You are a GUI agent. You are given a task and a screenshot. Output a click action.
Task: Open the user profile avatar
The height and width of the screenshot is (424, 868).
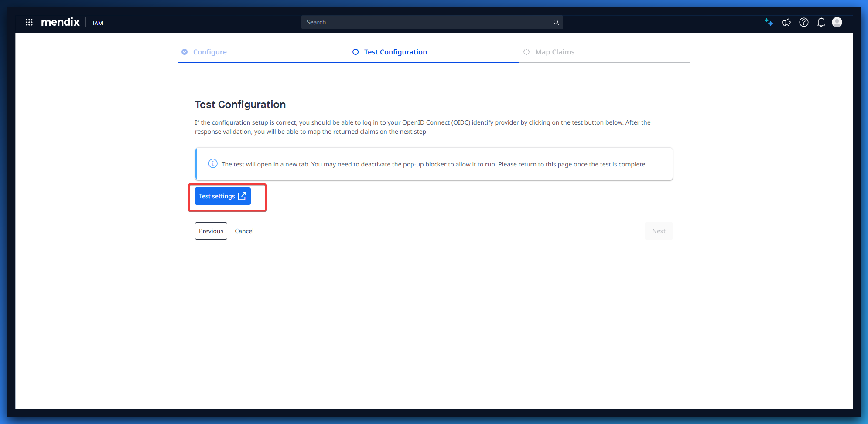[x=837, y=22]
